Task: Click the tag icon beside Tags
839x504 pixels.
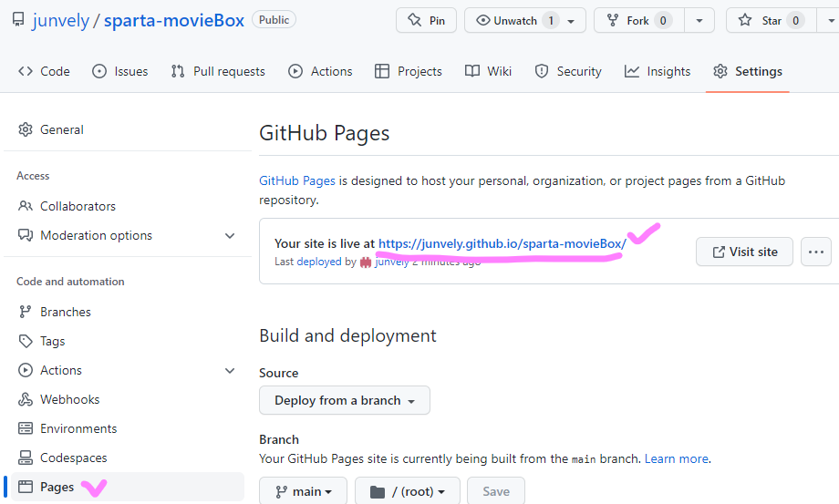Action: [26, 341]
